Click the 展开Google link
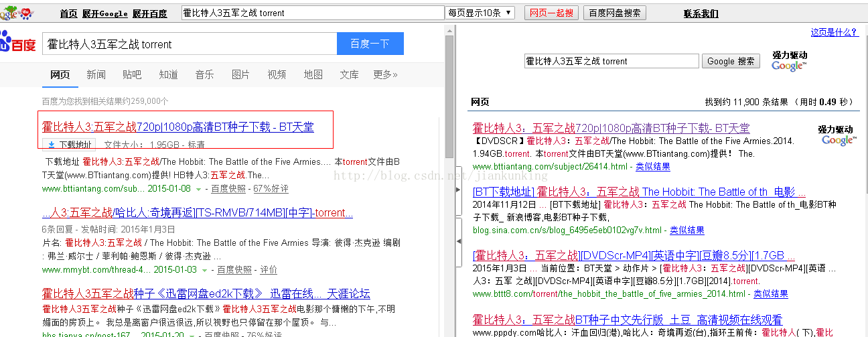The width and height of the screenshot is (868, 337). click(105, 13)
